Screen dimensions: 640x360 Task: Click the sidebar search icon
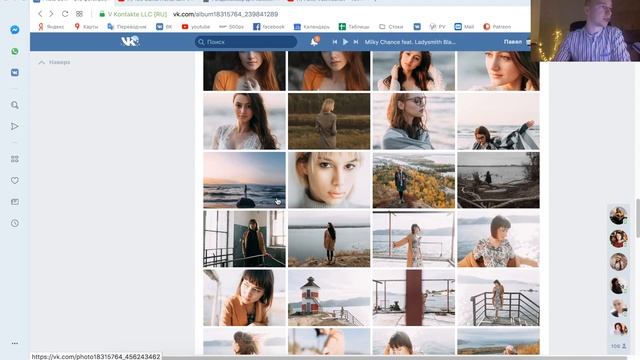pos(15,105)
